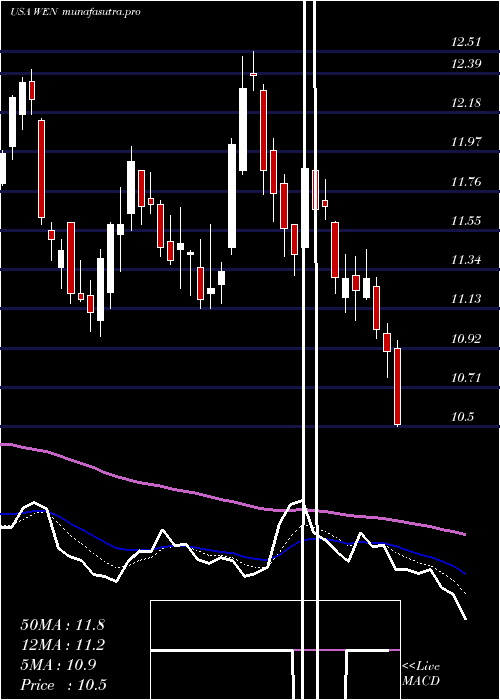This screenshot has height=700, width=500.
Task: Click the 'USA WEN munafasutra.pro' title text
Action: point(75,12)
